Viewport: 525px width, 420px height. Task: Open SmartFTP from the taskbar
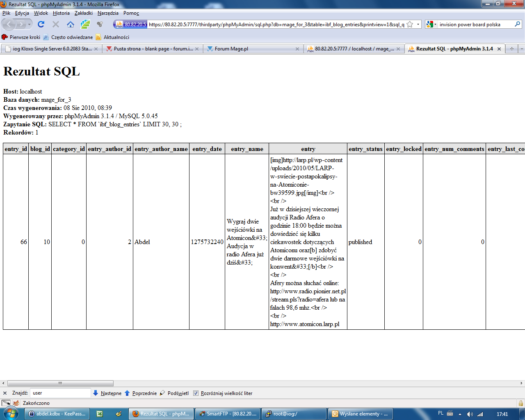(x=228, y=414)
